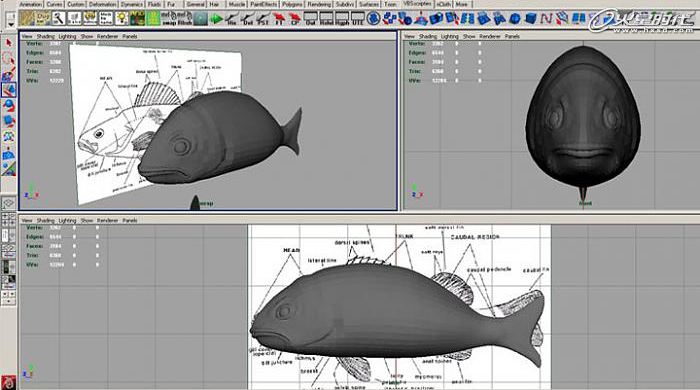Click the Maya icon at bottom-left corner
This screenshot has width=700, height=390.
click(8, 383)
